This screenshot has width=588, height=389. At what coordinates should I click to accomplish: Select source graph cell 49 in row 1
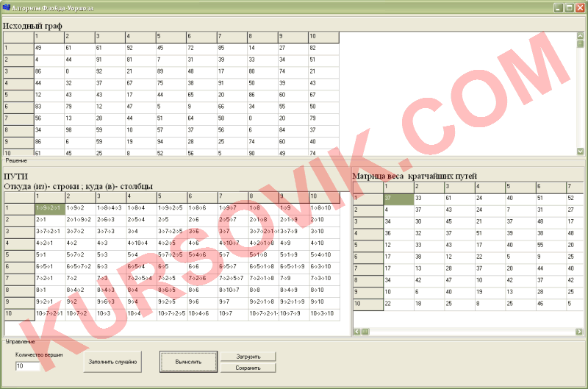tap(49, 49)
